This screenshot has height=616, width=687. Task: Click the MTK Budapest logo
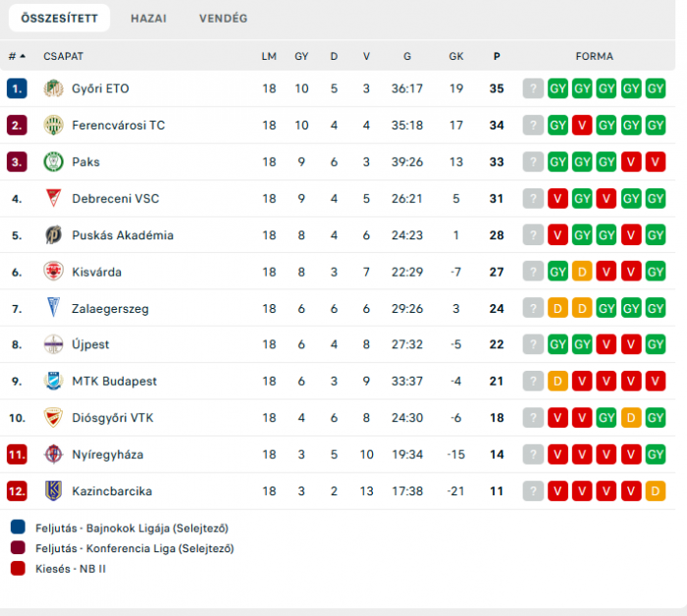point(53,381)
